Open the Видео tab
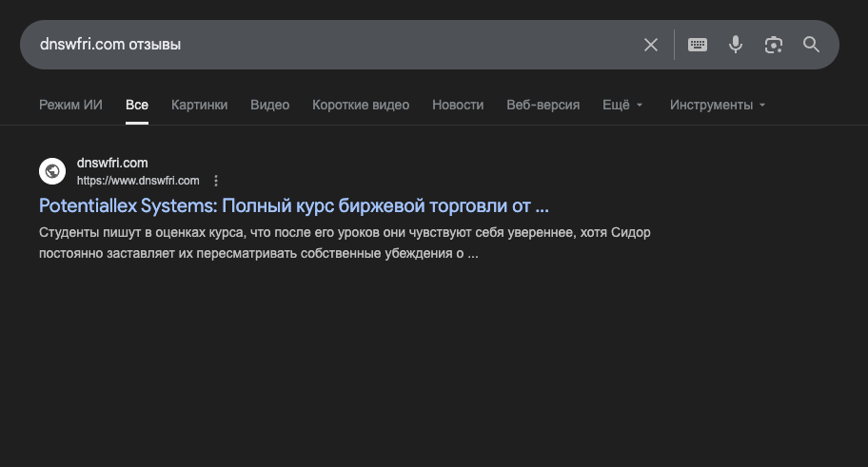 [x=269, y=105]
